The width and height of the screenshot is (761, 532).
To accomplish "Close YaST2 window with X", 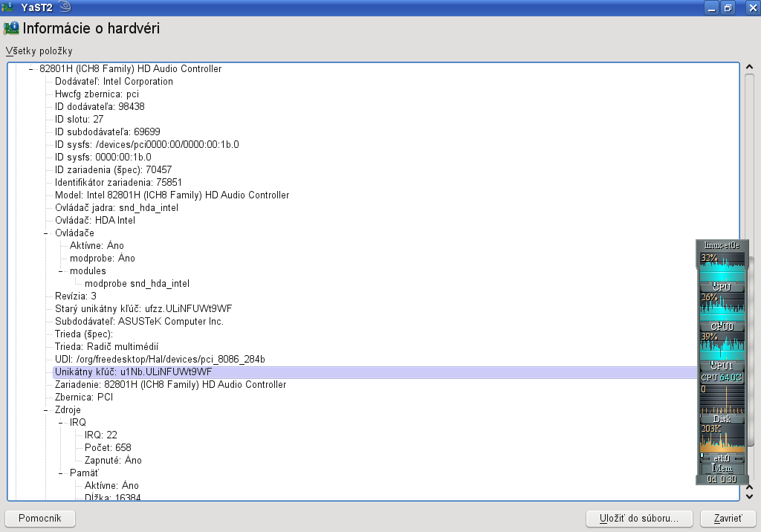I will tap(753, 7).
